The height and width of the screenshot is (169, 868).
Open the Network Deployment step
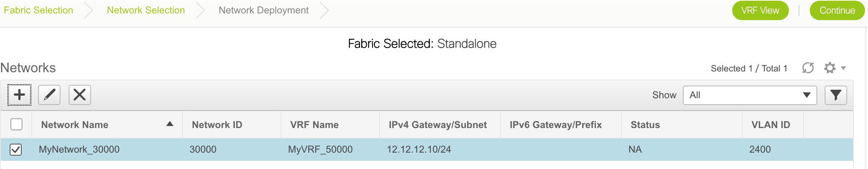263,10
